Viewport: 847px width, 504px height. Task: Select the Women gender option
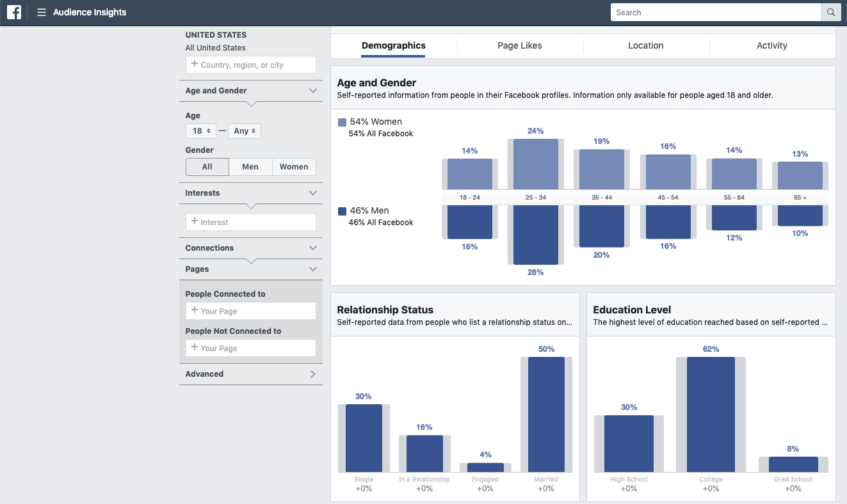[294, 167]
